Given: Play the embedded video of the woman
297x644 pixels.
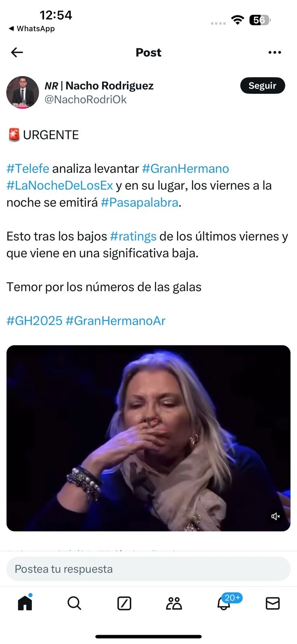Looking at the screenshot, I should point(148,438).
